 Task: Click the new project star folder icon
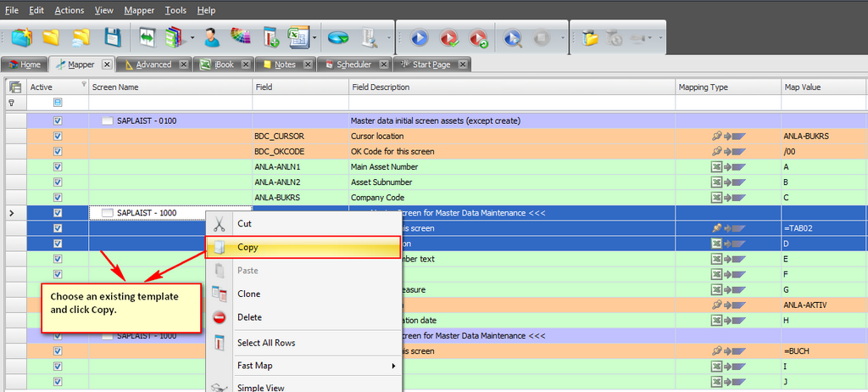(x=23, y=38)
